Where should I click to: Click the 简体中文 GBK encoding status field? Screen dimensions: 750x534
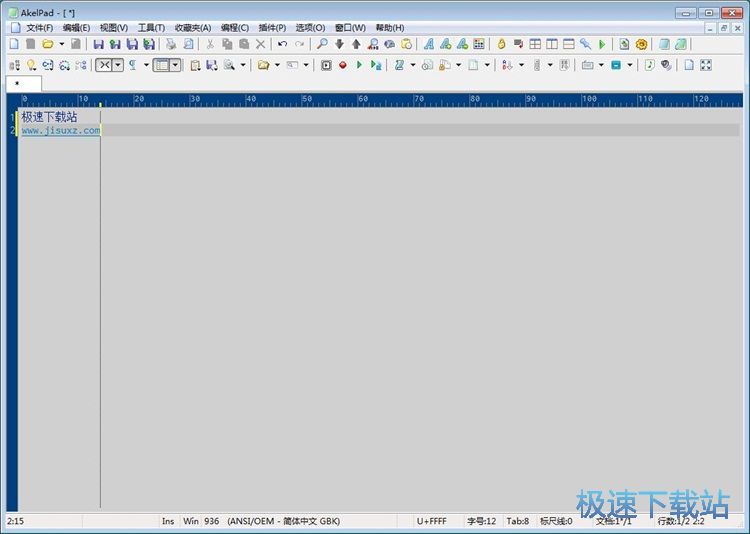click(284, 521)
